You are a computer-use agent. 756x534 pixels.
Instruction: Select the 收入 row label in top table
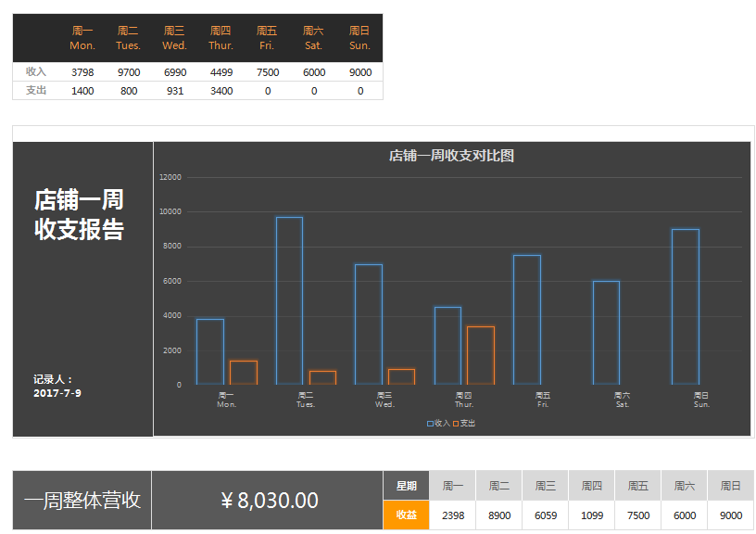coord(36,72)
